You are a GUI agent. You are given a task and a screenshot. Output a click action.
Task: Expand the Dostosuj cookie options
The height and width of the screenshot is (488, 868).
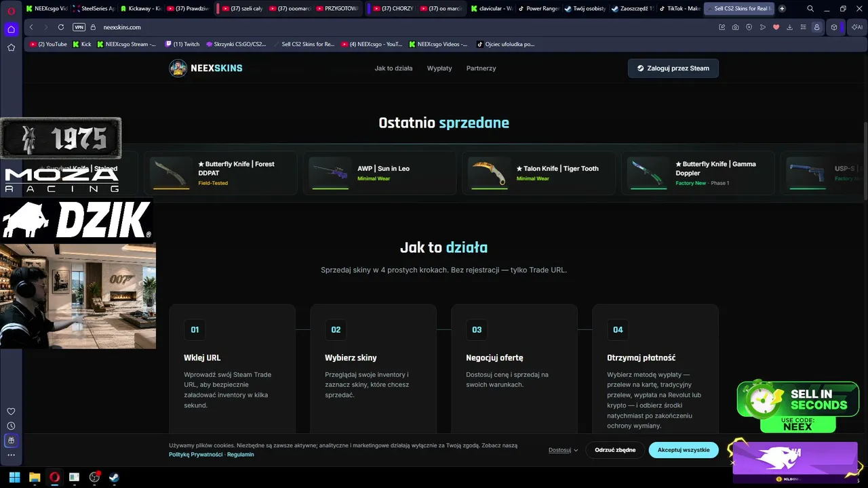[x=564, y=450]
